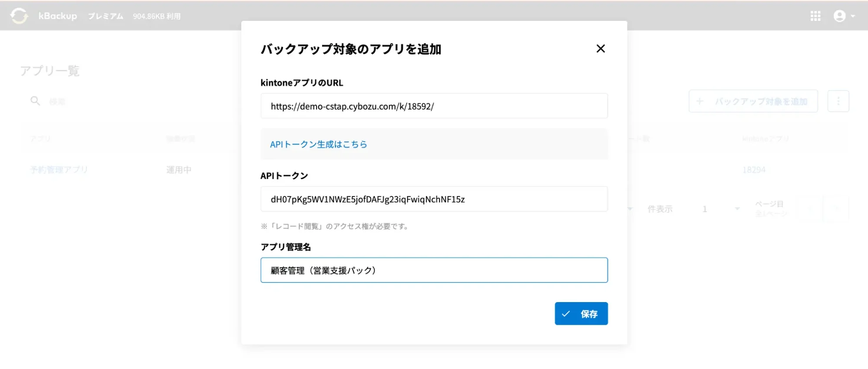Click the 18294 kintone app cell
Image resolution: width=868 pixels, height=369 pixels.
pos(754,170)
